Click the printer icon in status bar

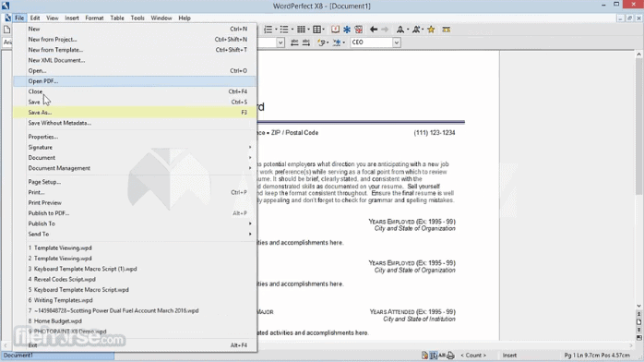pyautogui.click(x=450, y=356)
